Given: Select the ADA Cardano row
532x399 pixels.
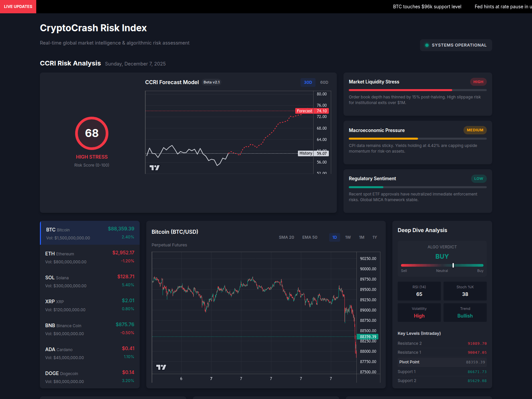Looking at the screenshot, I should click(90, 352).
